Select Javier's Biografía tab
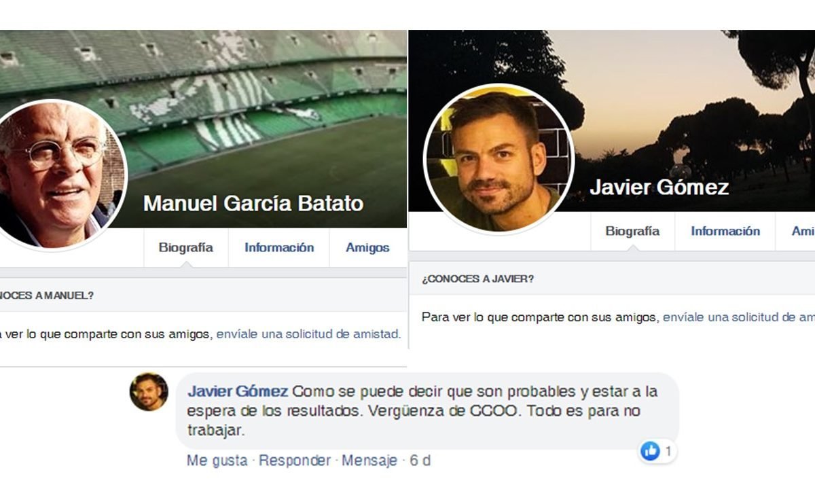Image resolution: width=815 pixels, height=504 pixels. pos(632,232)
